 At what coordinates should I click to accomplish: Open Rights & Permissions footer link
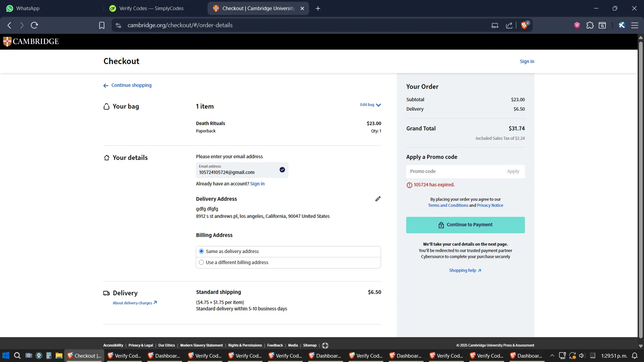click(245, 345)
